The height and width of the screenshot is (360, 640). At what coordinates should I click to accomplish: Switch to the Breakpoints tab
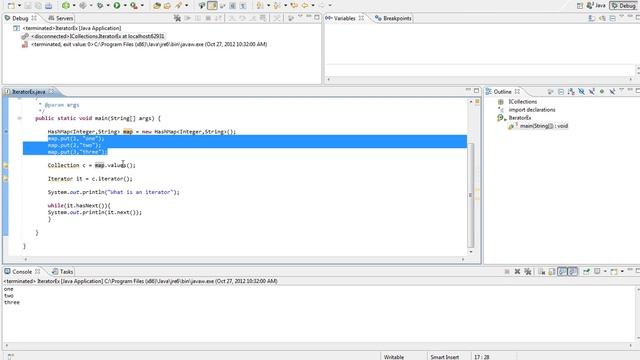point(393,18)
